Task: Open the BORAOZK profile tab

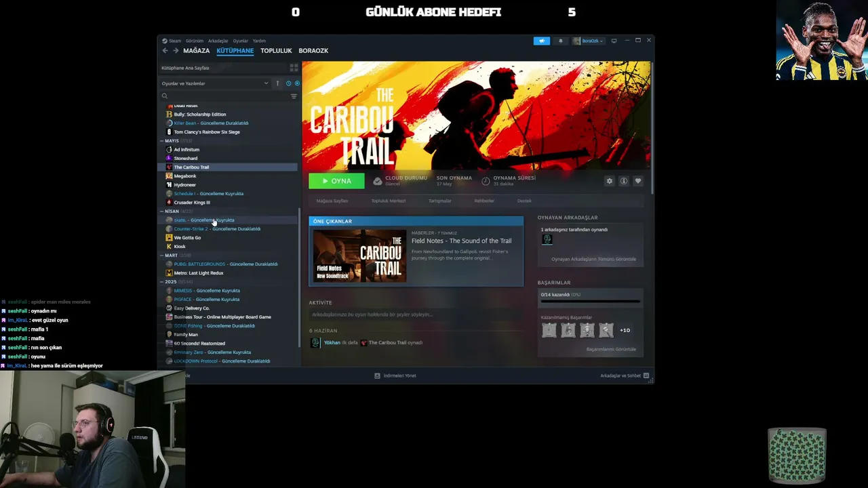Action: click(313, 51)
